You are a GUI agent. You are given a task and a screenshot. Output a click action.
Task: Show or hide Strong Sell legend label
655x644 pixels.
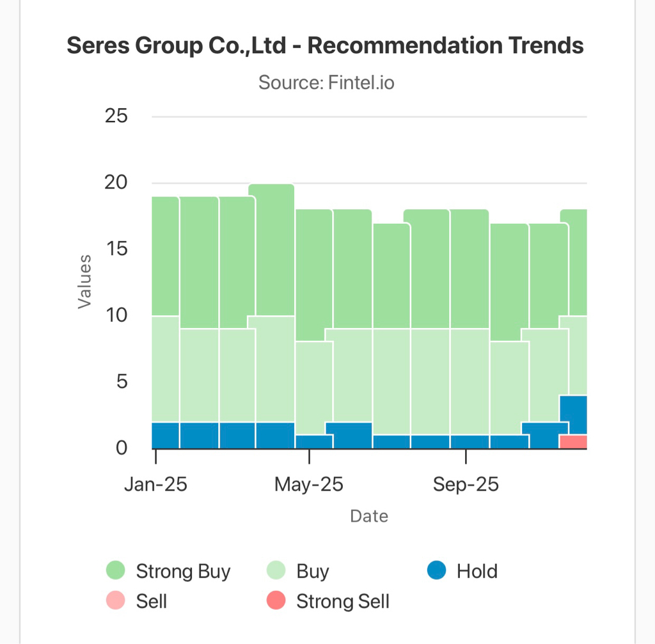coord(343,601)
